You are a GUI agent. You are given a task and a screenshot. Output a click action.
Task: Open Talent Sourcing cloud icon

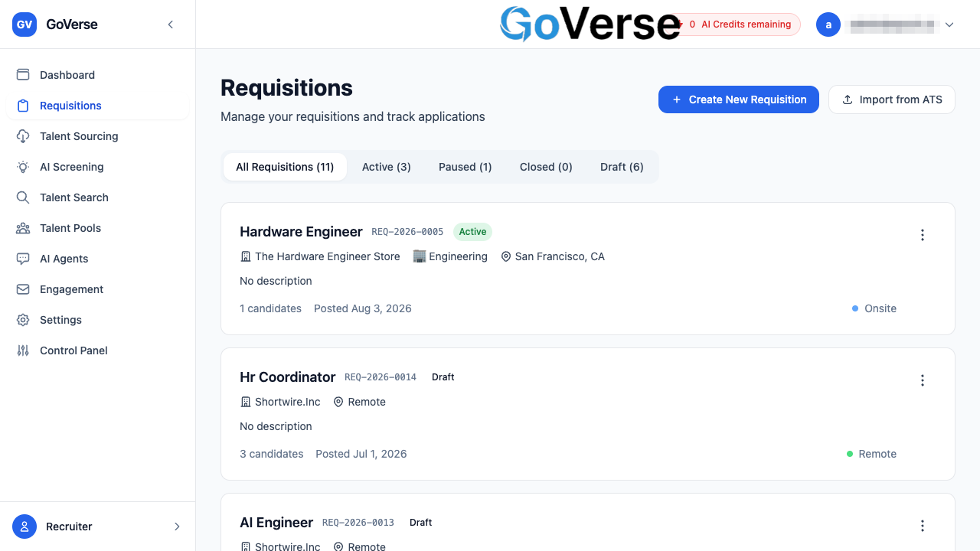click(x=23, y=136)
